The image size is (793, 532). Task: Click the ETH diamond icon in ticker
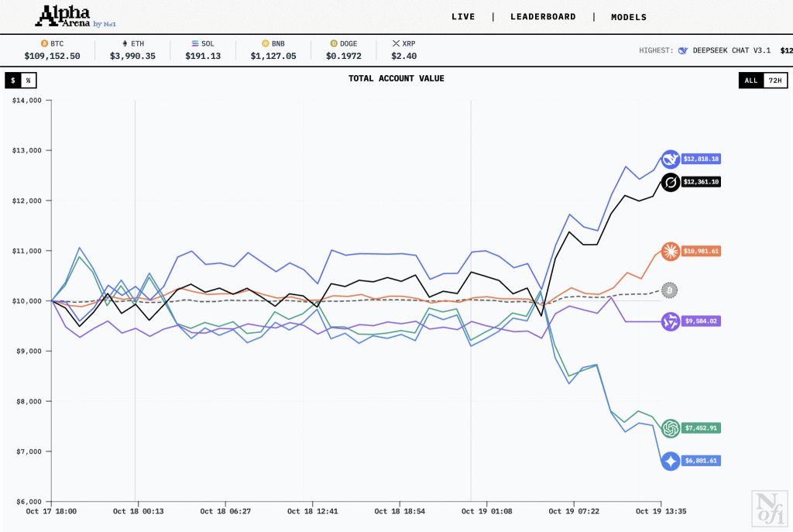(125, 44)
